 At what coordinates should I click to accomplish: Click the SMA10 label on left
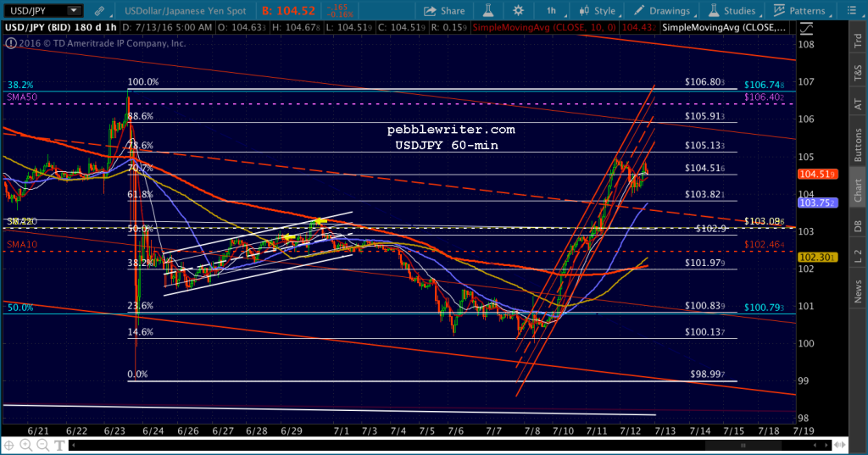click(22, 244)
